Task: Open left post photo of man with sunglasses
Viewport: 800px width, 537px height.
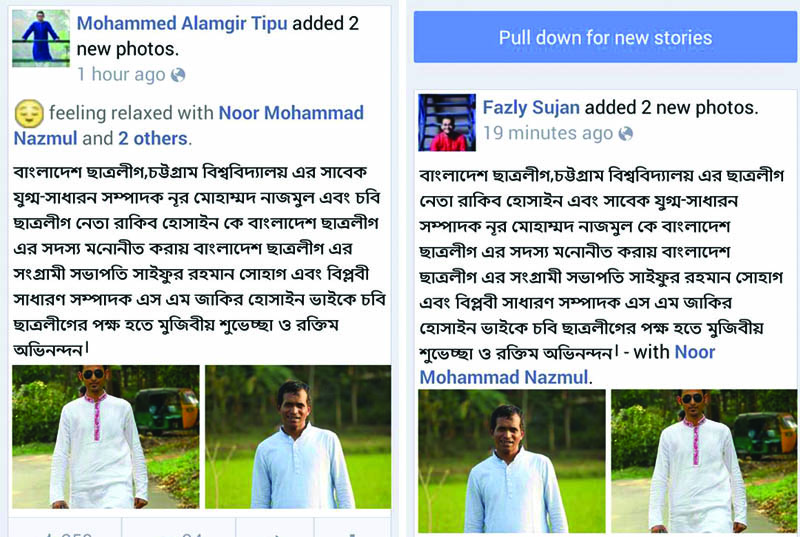Action: [106, 437]
